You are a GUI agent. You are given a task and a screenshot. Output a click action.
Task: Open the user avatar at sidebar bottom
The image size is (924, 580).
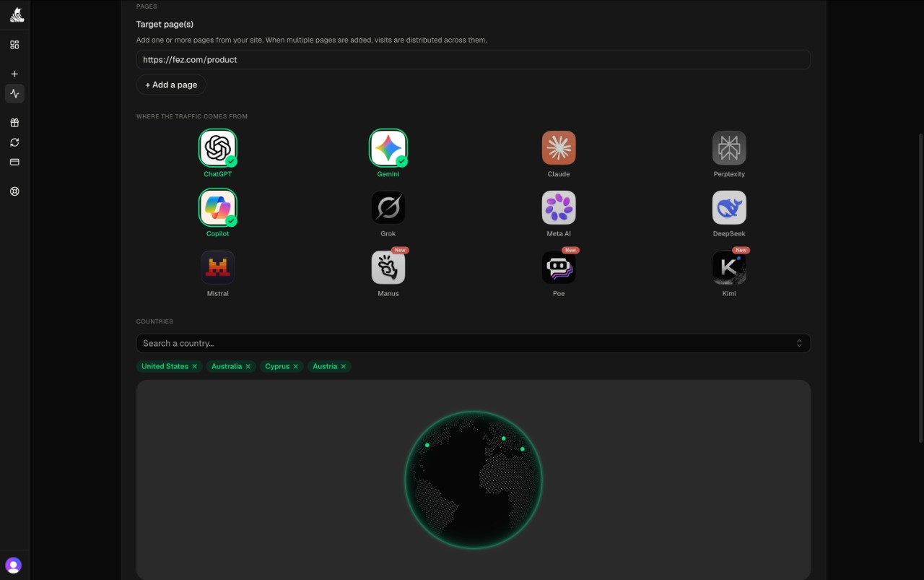pos(13,565)
